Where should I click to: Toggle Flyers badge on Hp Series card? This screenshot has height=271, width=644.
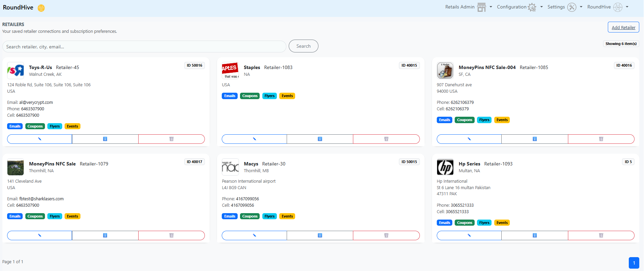[x=484, y=223]
